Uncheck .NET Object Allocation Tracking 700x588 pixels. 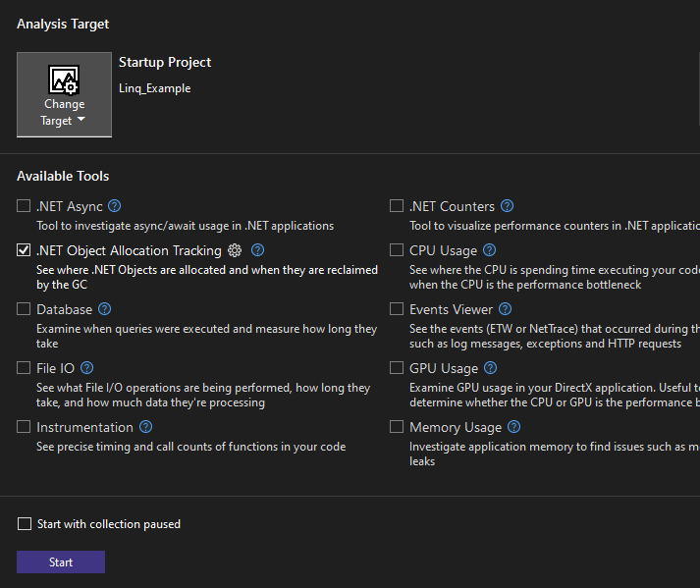(x=24, y=250)
